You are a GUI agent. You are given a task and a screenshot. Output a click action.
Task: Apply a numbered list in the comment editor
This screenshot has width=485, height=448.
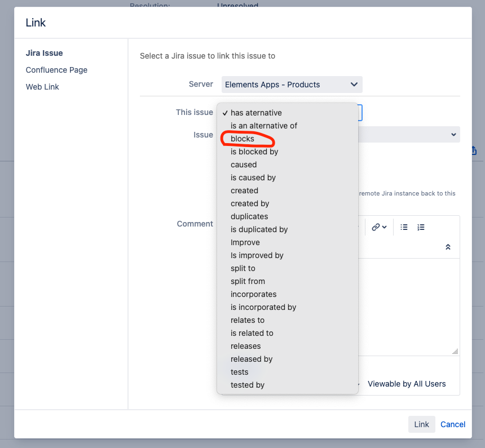pyautogui.click(x=421, y=227)
